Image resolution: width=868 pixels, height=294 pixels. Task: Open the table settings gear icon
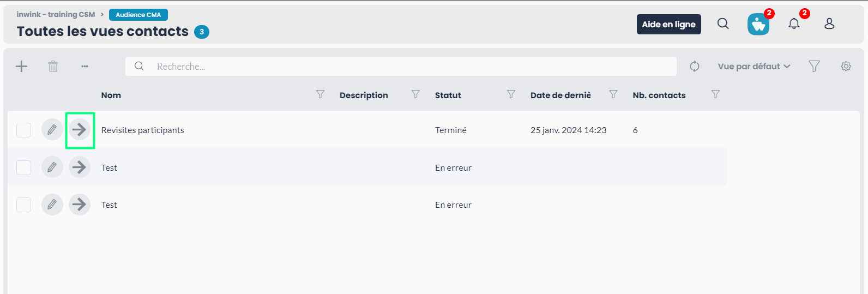846,67
